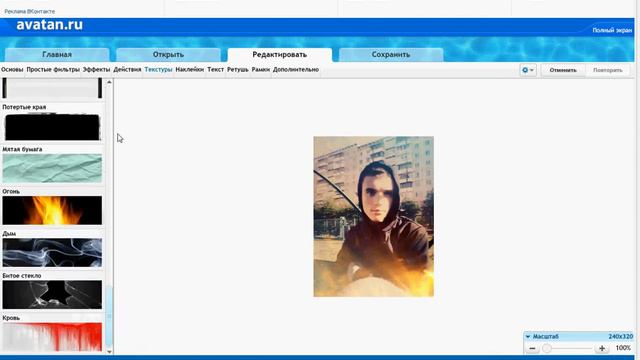This screenshot has width=640, height=360.
Task: Open the Наклейки menu
Action: point(189,70)
